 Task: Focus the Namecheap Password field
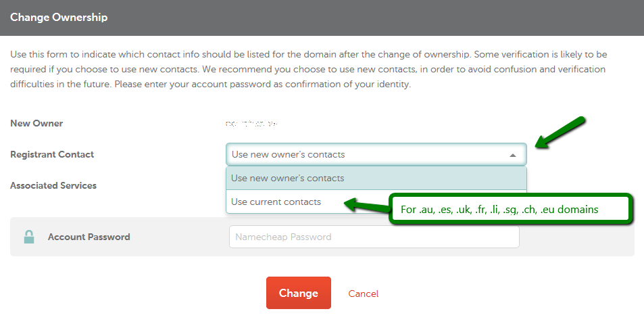[374, 237]
